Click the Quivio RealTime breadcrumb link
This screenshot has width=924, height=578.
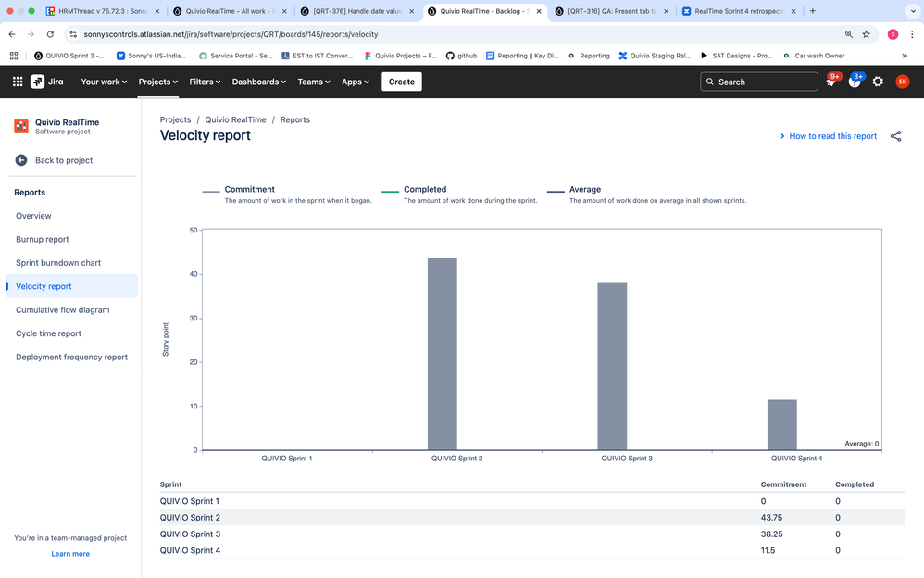point(236,119)
